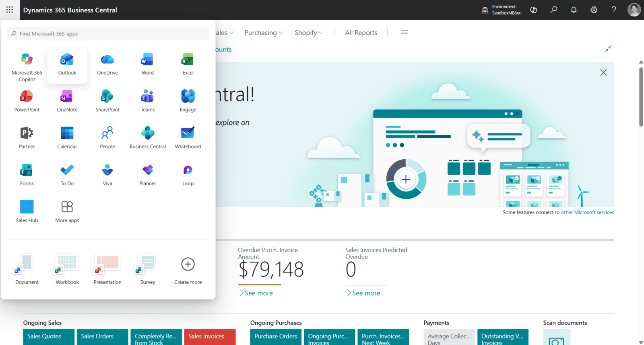This screenshot has height=345, width=644.
Task: Dismiss the welcome banner
Action: point(604,72)
